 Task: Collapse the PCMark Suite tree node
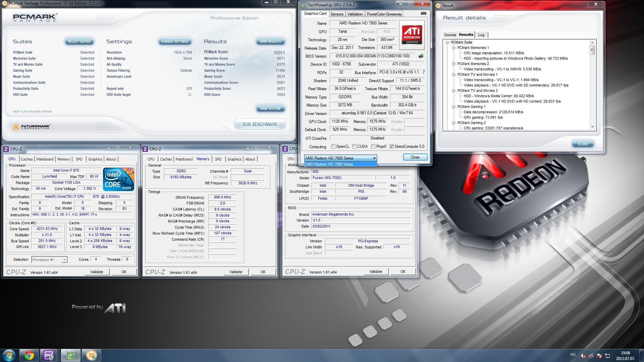tap(447, 42)
